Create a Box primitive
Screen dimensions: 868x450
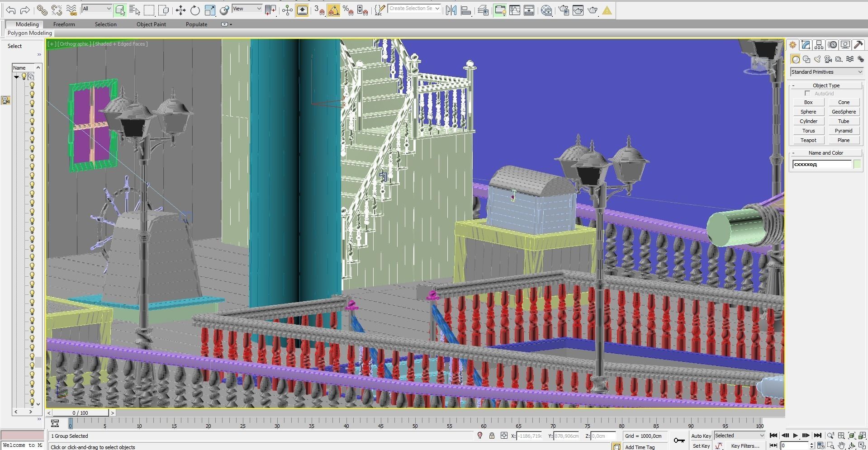808,102
